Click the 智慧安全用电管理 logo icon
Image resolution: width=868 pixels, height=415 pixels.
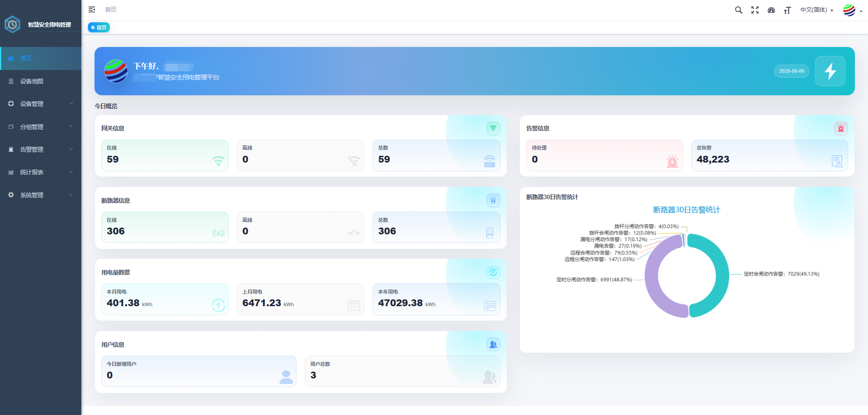tap(12, 24)
